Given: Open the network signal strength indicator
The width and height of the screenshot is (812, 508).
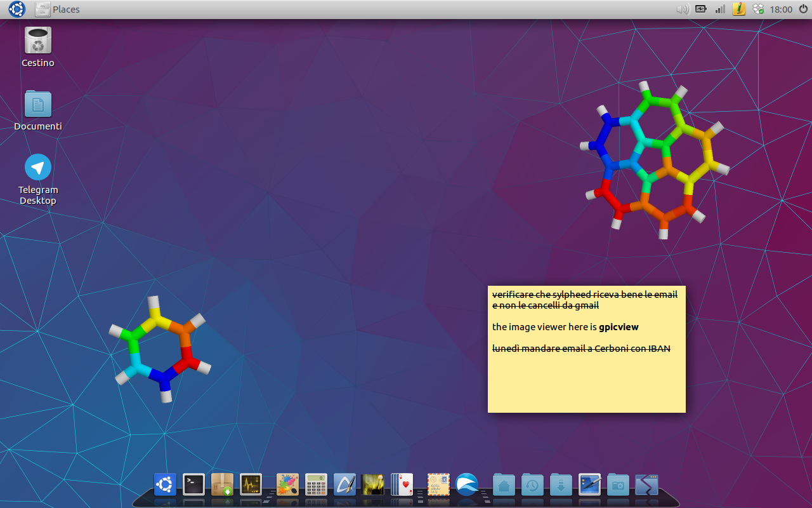Looking at the screenshot, I should [x=720, y=10].
